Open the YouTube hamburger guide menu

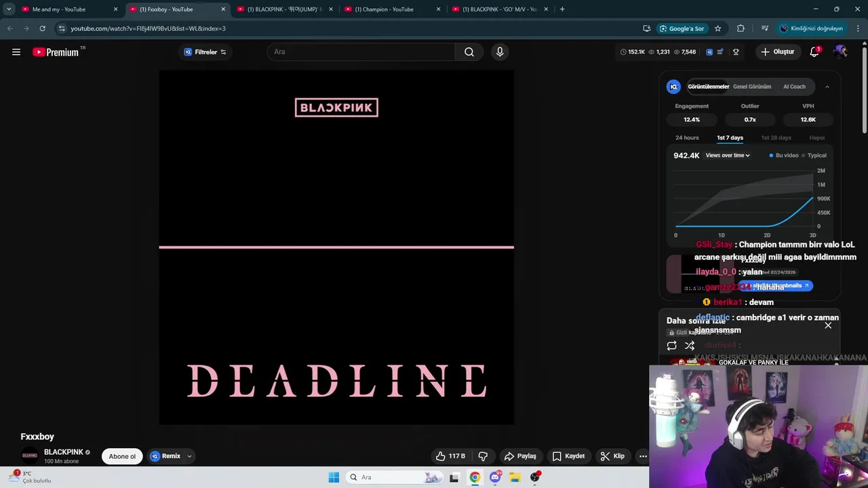pyautogui.click(x=16, y=52)
